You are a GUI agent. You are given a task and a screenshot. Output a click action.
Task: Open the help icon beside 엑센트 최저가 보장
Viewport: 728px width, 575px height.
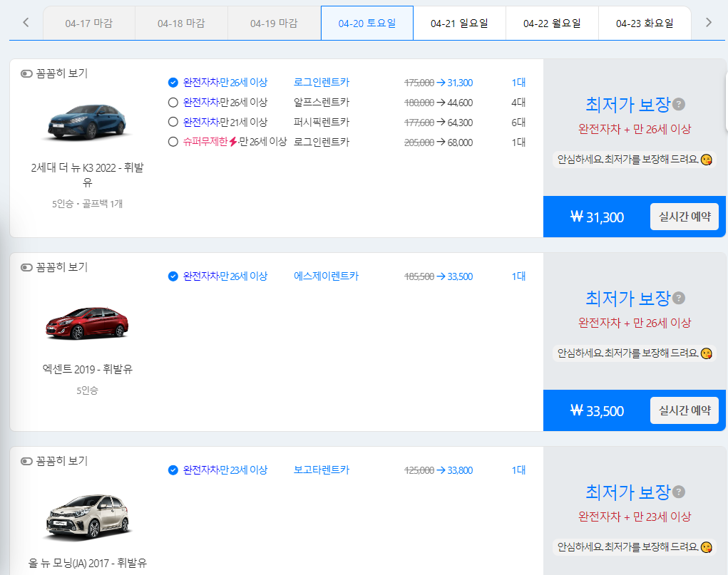(679, 298)
